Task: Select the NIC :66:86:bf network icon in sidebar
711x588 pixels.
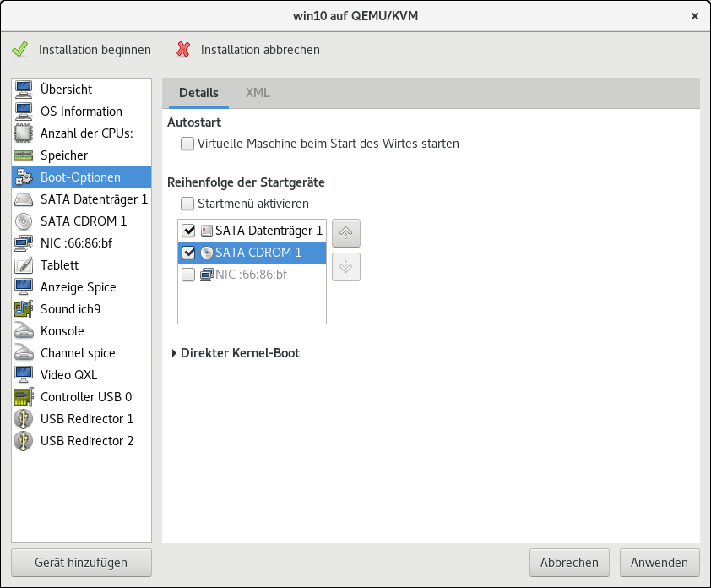Action: (24, 243)
